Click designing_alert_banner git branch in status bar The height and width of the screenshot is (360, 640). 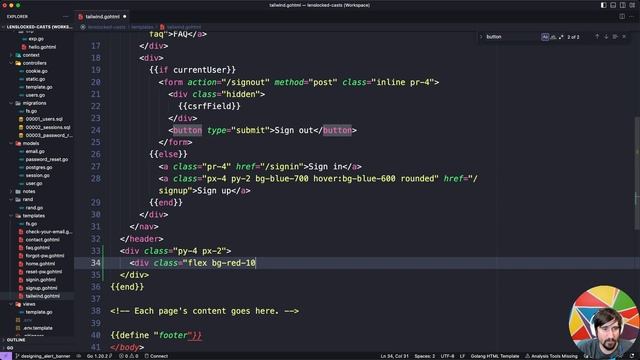click(x=43, y=356)
